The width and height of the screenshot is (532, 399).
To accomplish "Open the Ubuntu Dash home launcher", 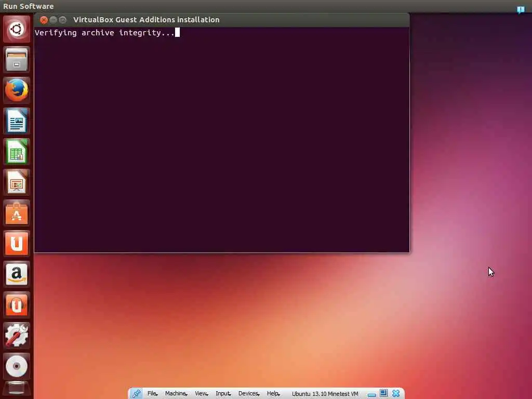I will coord(17,29).
